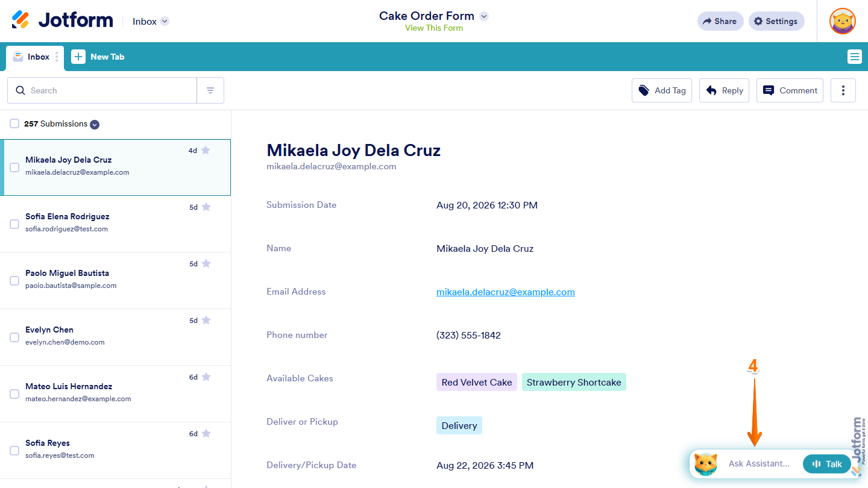The height and width of the screenshot is (488, 868).
Task: Check the Mikaela Joy Dela Cruz checkbox
Action: coord(14,167)
